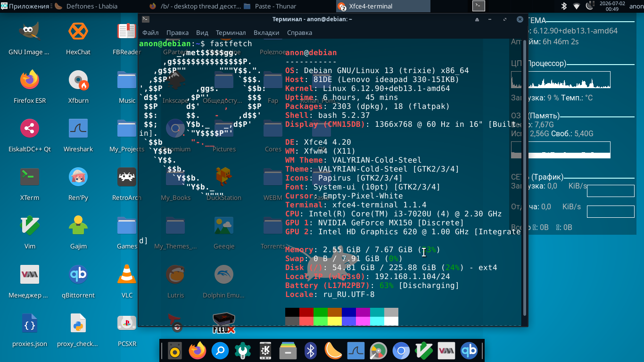Image resolution: width=644 pixels, height=362 pixels.
Task: Open the Wi-Fi network tray icon
Action: coord(577,6)
